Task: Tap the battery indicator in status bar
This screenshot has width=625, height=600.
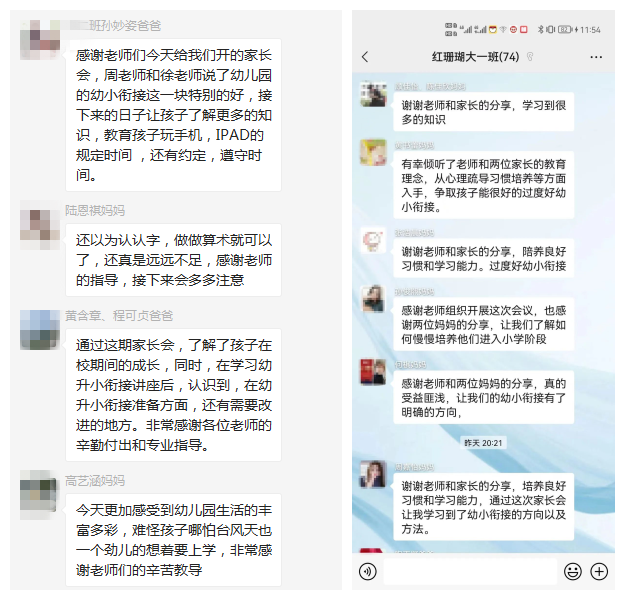Action: [565, 30]
